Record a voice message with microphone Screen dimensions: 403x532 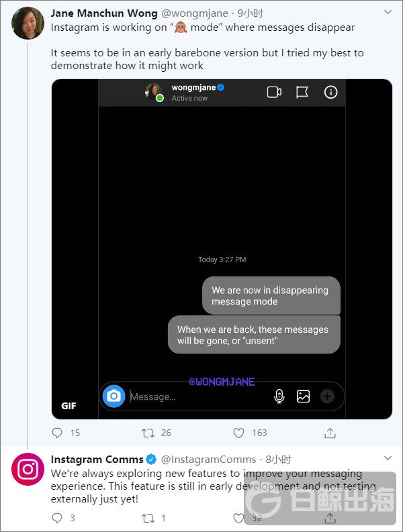[279, 396]
